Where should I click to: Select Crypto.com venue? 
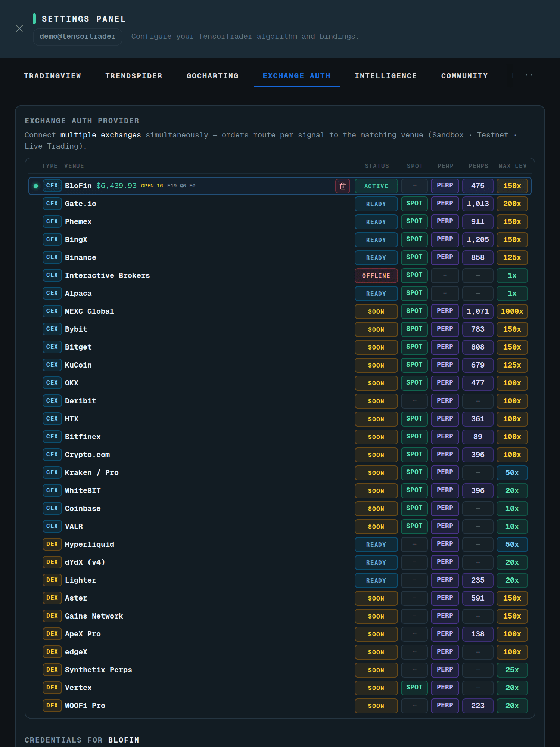(280, 455)
